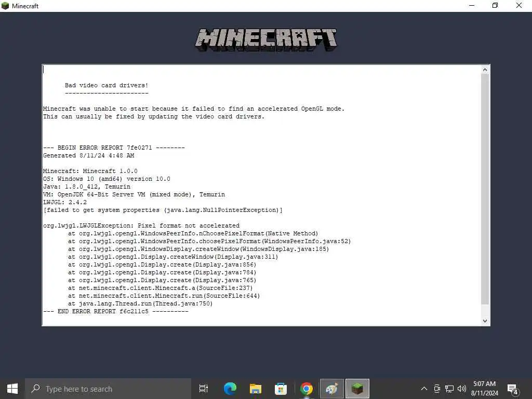Click the 'Pixel format not accelerated' exception line
532x399 pixels.
pos(141,226)
